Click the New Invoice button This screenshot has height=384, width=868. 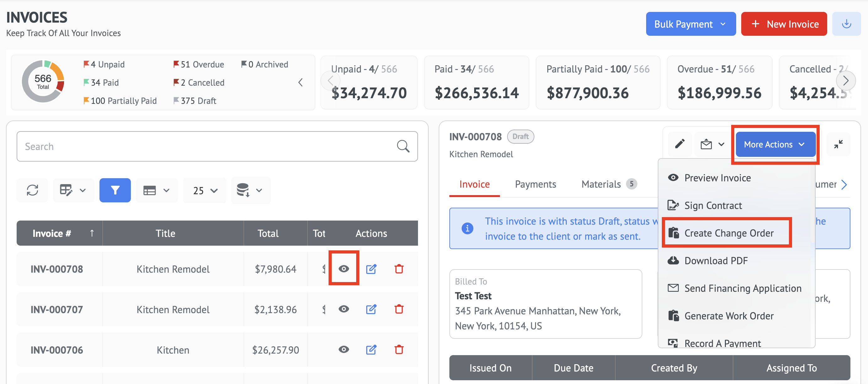pyautogui.click(x=784, y=24)
